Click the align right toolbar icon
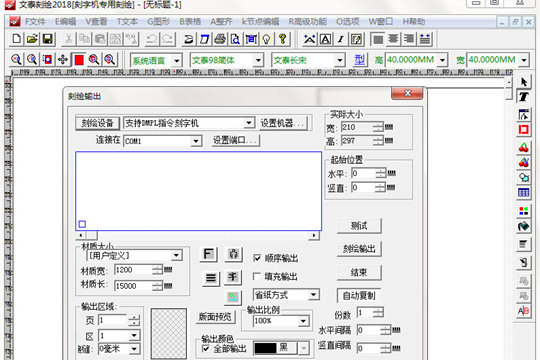Viewport: 540px width, 360px height. 409,39
